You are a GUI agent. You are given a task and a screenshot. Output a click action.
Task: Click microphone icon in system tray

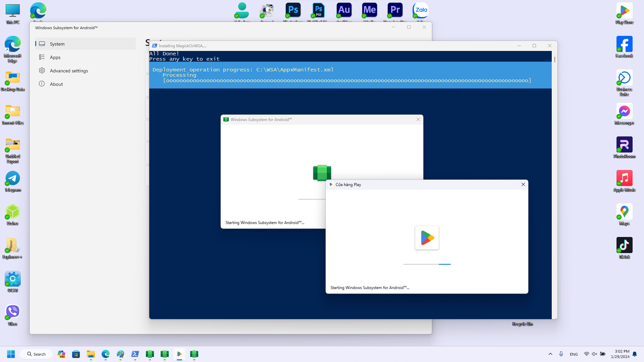pos(561,354)
